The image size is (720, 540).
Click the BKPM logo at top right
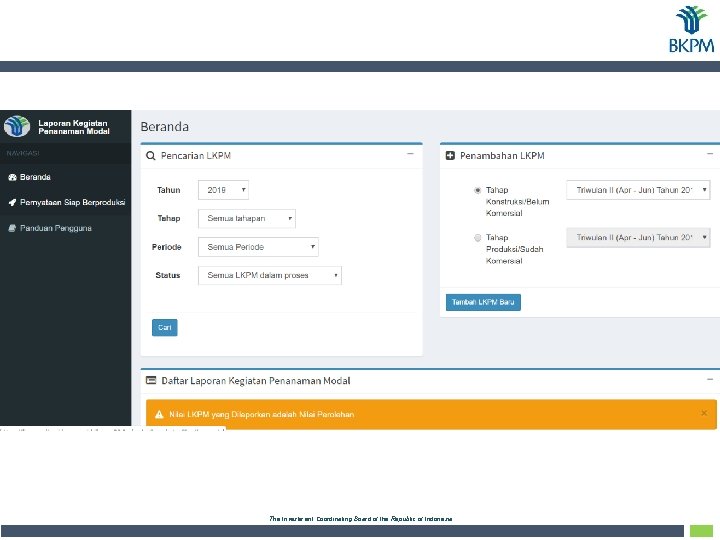coord(691,29)
